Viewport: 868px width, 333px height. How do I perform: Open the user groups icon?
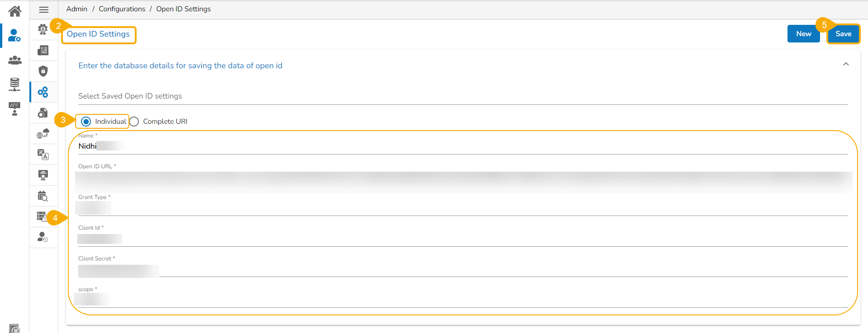coord(14,60)
